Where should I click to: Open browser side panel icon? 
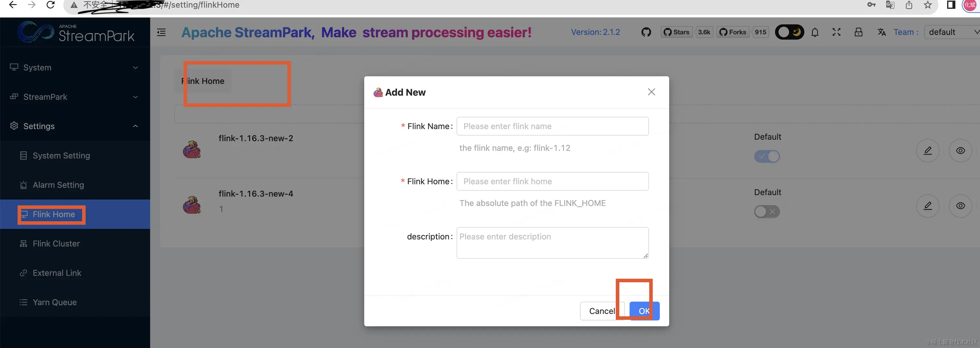[x=951, y=5]
